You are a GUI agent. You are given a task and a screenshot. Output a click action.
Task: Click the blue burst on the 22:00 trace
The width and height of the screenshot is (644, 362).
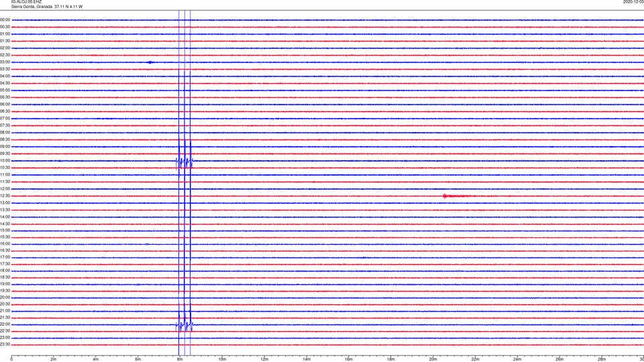pyautogui.click(x=184, y=326)
